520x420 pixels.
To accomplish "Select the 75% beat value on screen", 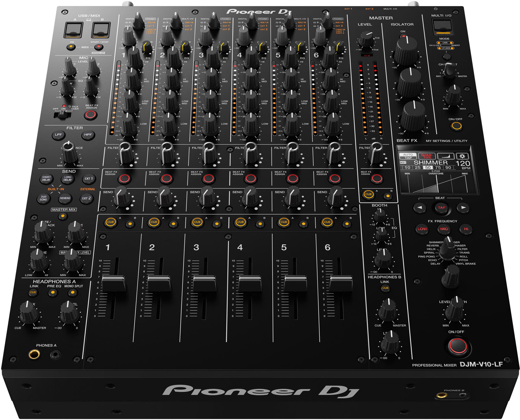I will [438, 167].
